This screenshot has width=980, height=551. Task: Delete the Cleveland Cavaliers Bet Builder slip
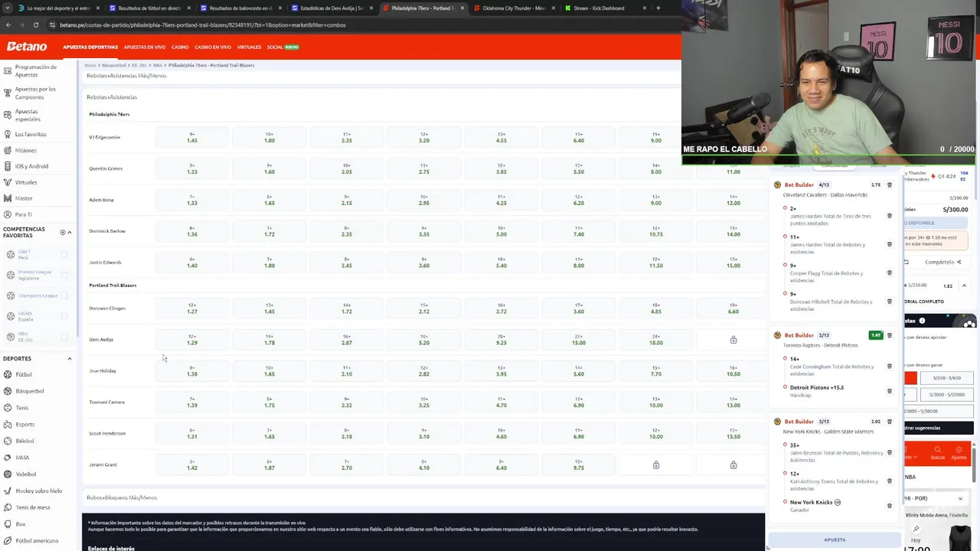pos(889,185)
